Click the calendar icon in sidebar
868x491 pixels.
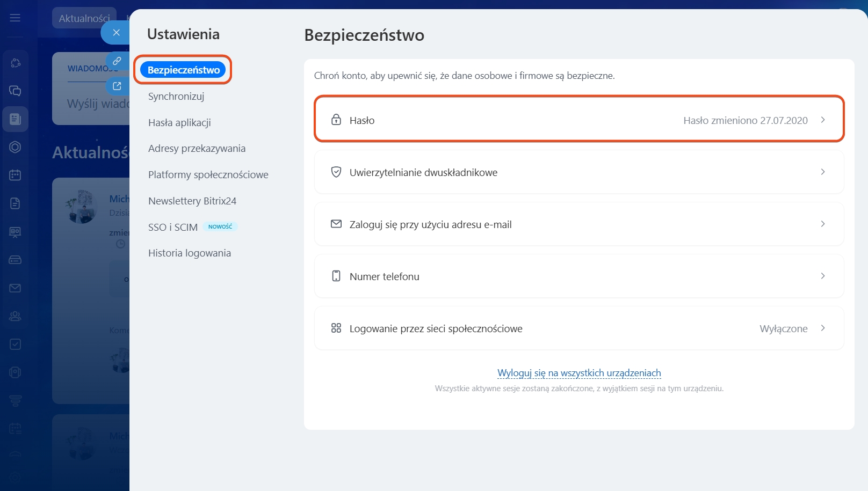pos(15,175)
